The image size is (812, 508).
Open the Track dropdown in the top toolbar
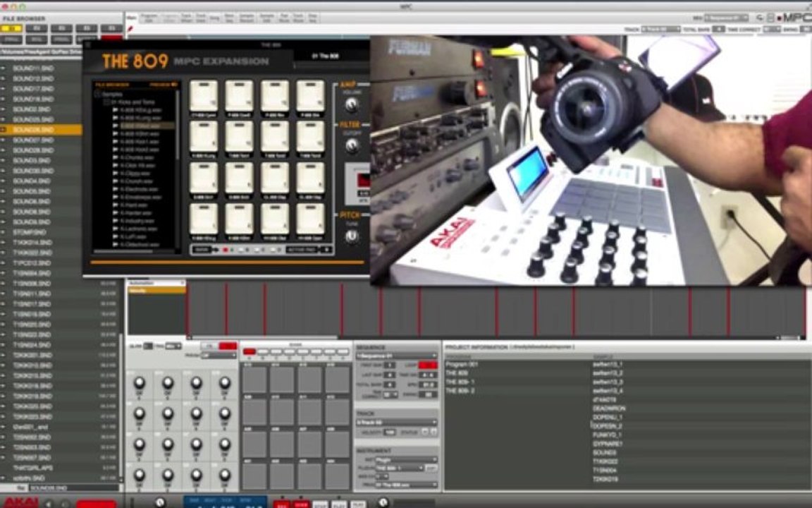[x=660, y=30]
